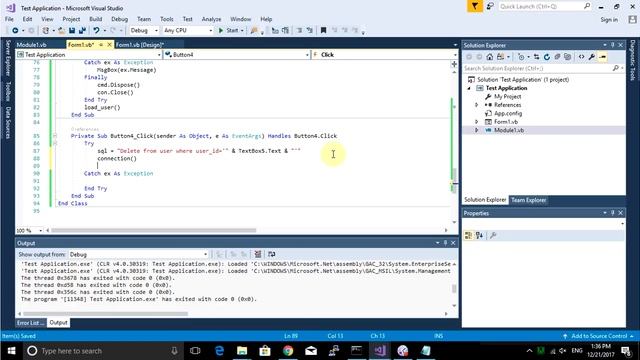Click the notifications flag icon in title bar
Screen dimensions: 640x360
click(x=475, y=7)
